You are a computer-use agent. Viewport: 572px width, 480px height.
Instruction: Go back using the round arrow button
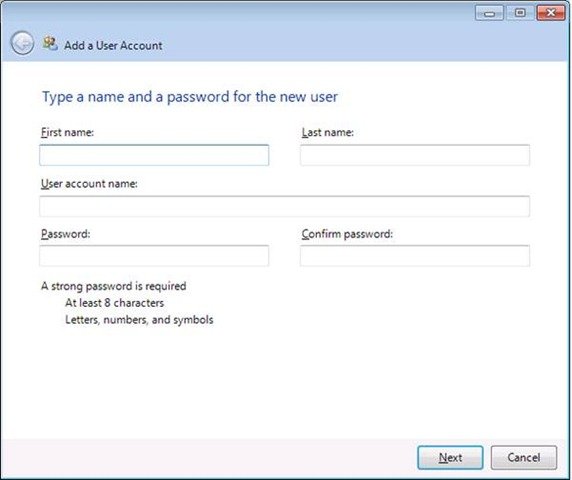pyautogui.click(x=22, y=43)
